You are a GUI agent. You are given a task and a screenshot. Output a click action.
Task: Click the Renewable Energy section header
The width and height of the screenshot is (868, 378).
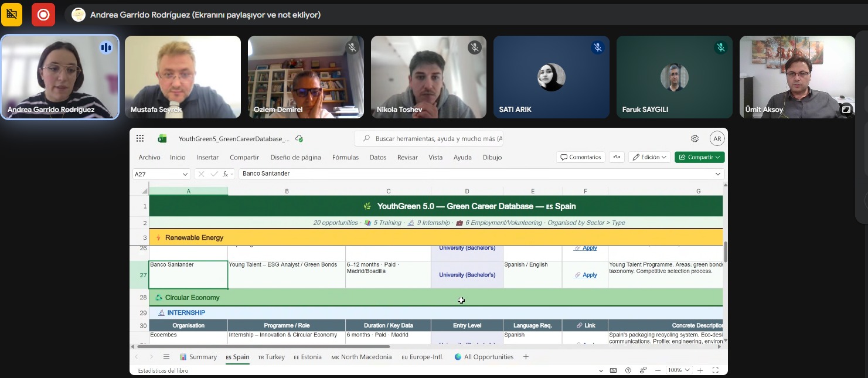pyautogui.click(x=436, y=237)
